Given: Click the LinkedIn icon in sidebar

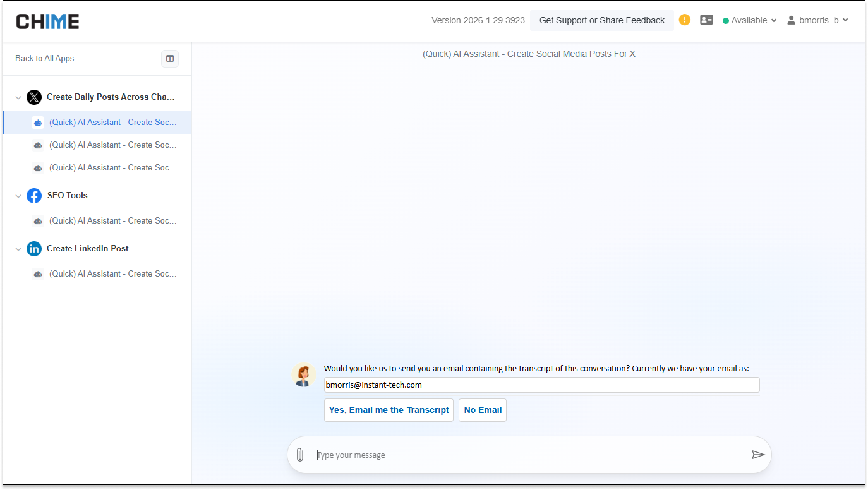Looking at the screenshot, I should pos(34,249).
